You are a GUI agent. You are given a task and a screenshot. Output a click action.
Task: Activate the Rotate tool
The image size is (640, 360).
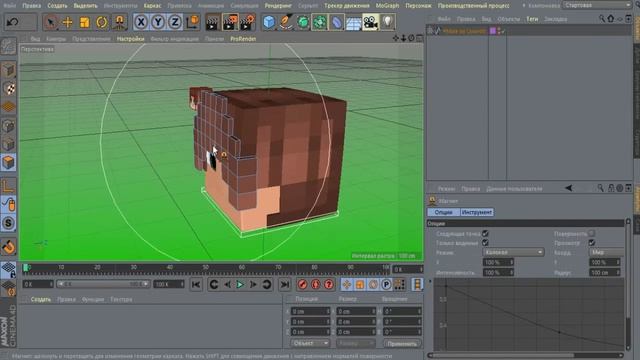click(102, 22)
